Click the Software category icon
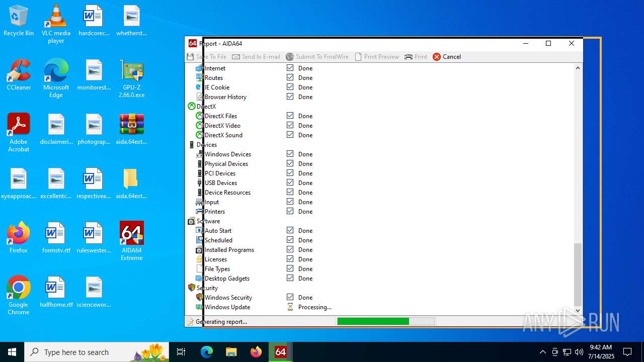Screen dimensions: 644x362 point(191,221)
